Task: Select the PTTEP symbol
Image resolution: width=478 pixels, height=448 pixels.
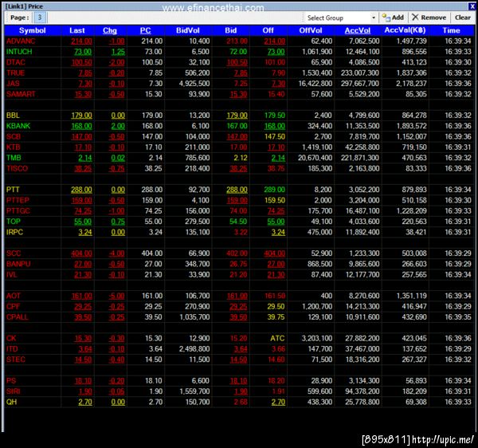Action: coord(18,200)
